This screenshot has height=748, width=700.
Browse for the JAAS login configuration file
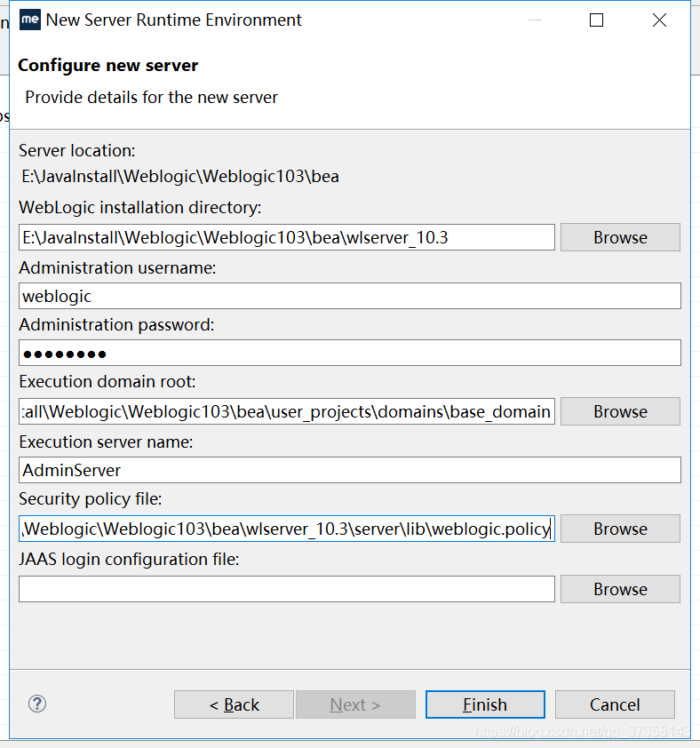click(x=619, y=589)
